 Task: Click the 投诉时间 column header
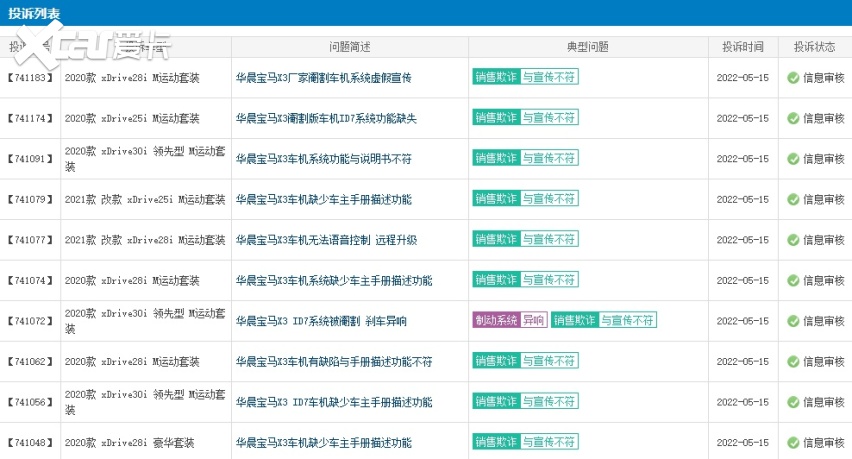(x=743, y=47)
